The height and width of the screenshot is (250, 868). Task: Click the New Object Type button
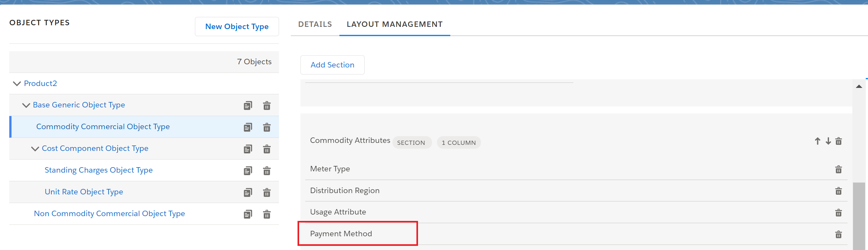pos(237,26)
